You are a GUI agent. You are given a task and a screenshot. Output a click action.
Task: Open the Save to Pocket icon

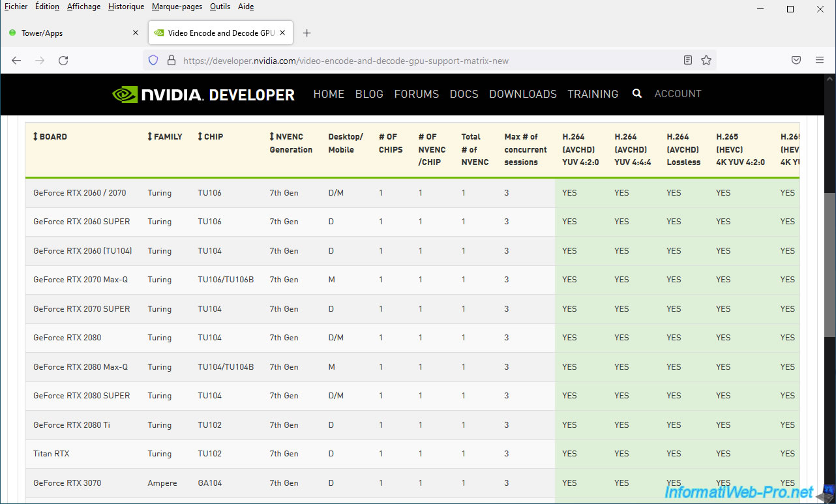(796, 61)
